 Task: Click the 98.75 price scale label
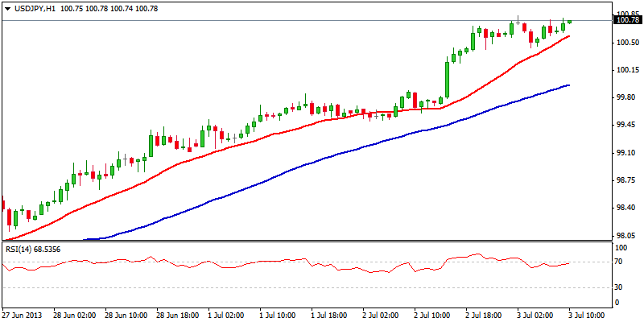[625, 180]
